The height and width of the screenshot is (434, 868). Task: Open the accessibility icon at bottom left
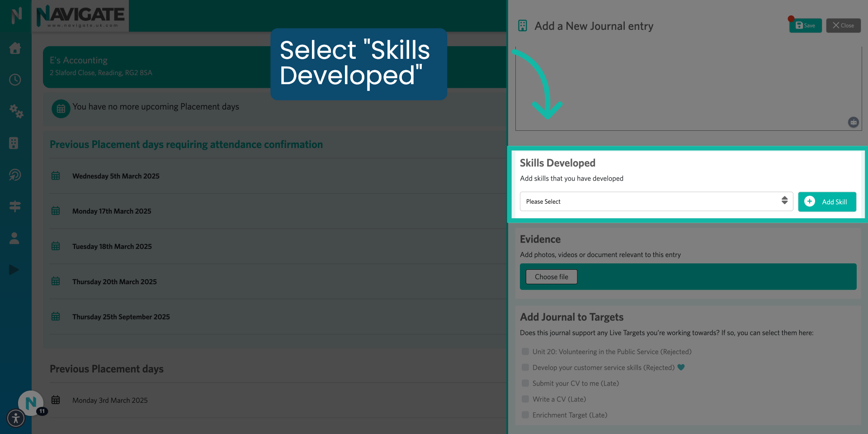[x=15, y=418]
